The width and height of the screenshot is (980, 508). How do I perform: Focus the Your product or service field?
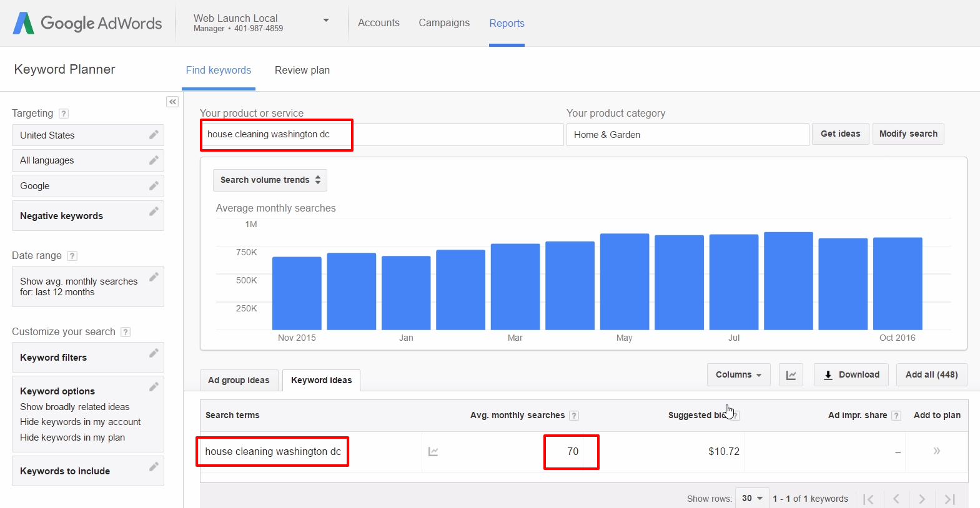pos(382,135)
